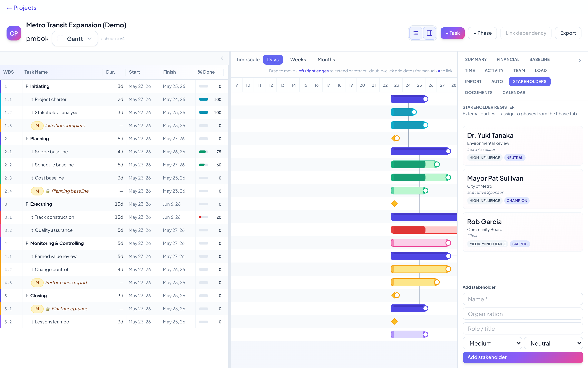Collapse the task table with chevron

222,58
